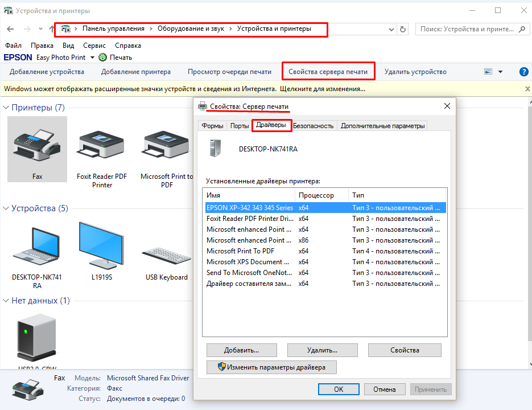
Task: Expand the Оборудование и звук breadcrumb chevron
Action: [230, 29]
